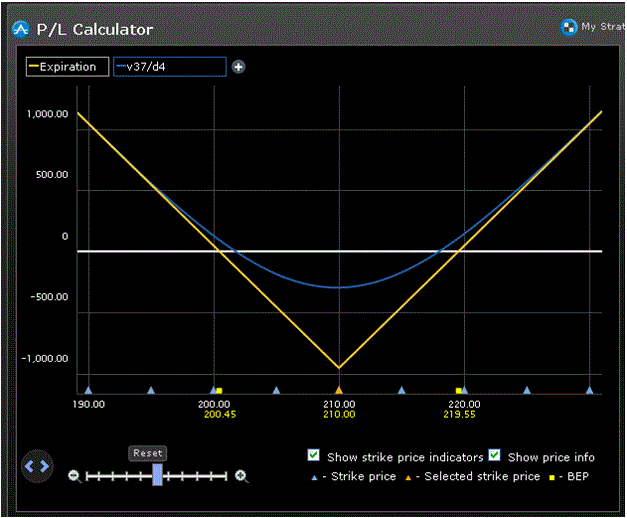
Task: Select the v37/d4 curve field
Action: click(170, 67)
